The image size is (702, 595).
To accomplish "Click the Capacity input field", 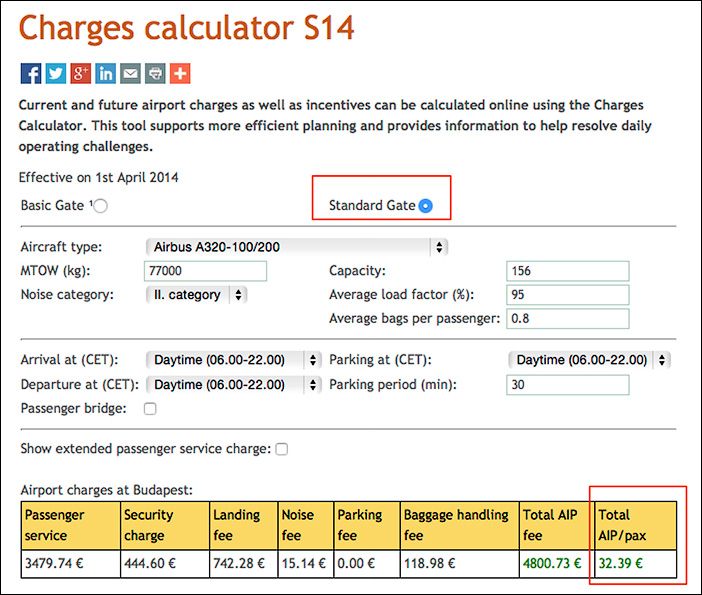I will [568, 271].
